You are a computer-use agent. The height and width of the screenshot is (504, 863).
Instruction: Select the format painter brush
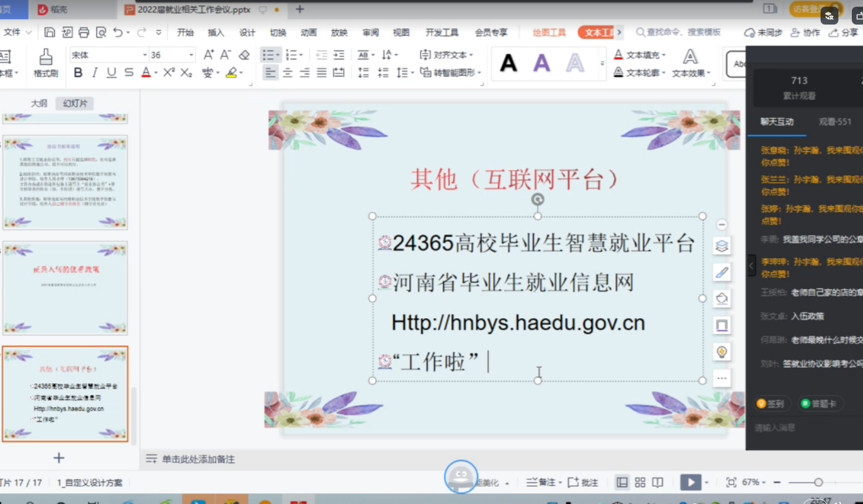(46, 63)
